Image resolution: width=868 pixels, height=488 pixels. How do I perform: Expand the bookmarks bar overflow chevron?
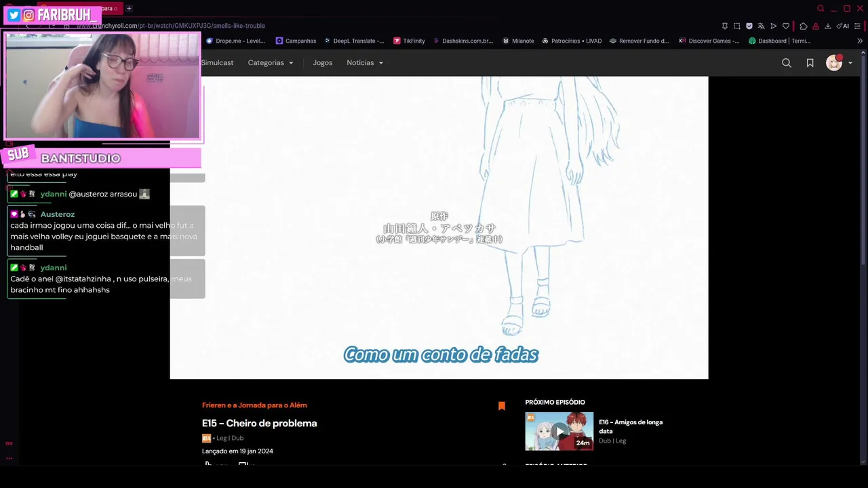860,41
